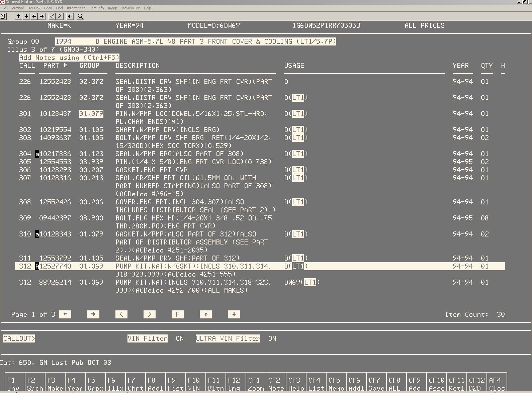The height and width of the screenshot is (393, 532).
Task: Expand the D2DLink menu
Action: pyautogui.click(x=34, y=8)
